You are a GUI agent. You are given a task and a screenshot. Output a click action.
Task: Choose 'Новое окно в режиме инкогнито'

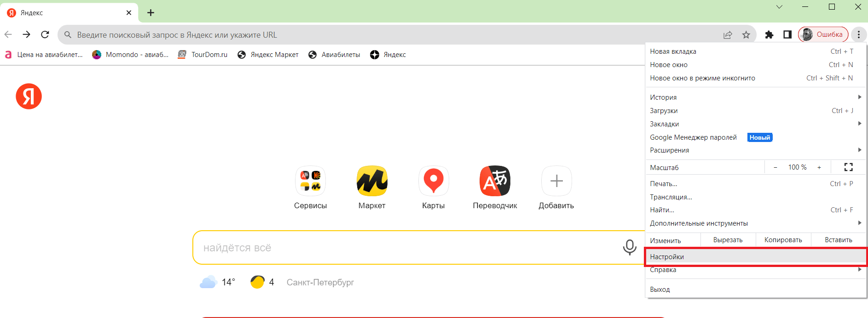coord(756,78)
